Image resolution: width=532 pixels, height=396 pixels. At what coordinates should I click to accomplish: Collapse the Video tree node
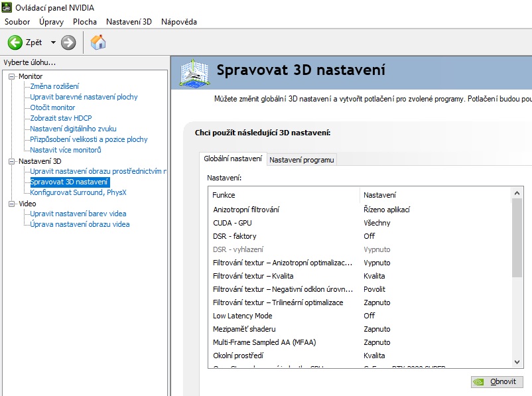pyautogui.click(x=11, y=204)
